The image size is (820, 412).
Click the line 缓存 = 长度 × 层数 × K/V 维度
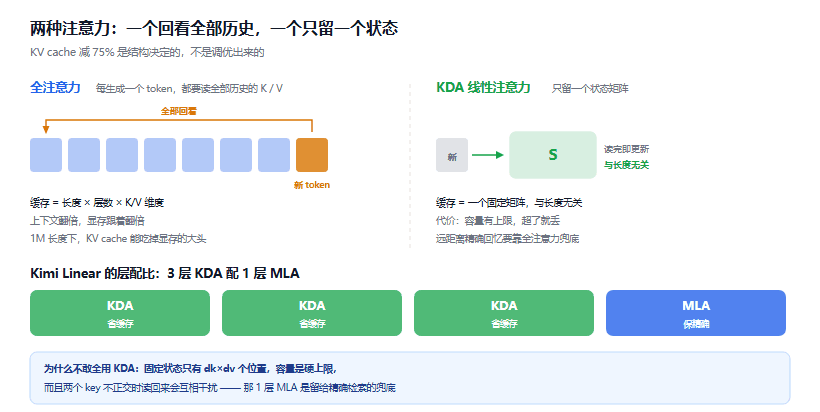tap(97, 202)
